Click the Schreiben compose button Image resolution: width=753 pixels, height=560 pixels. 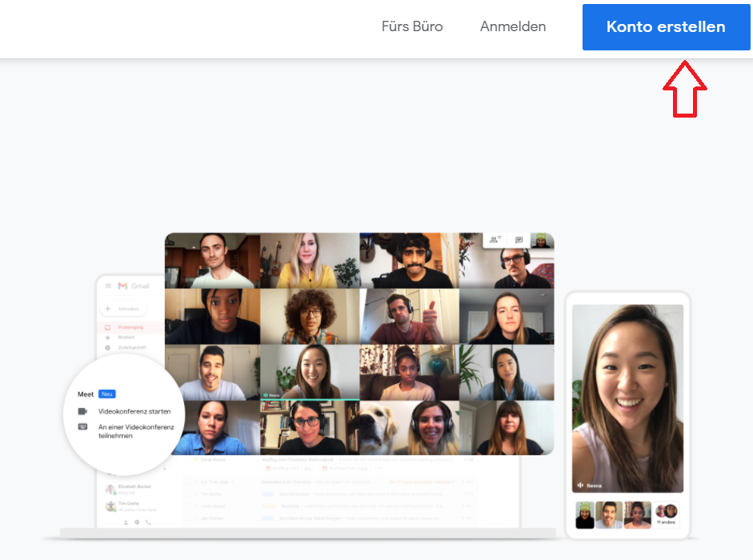[x=123, y=309]
